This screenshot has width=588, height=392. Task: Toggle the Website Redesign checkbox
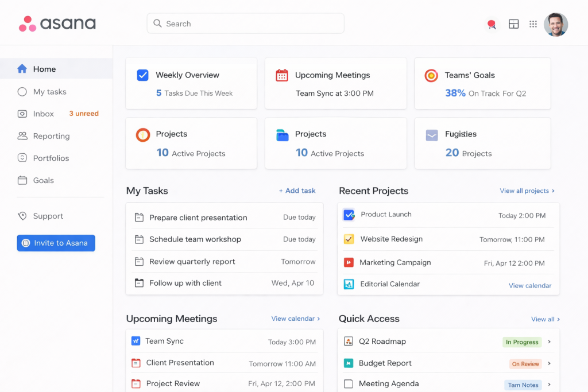[x=349, y=239]
